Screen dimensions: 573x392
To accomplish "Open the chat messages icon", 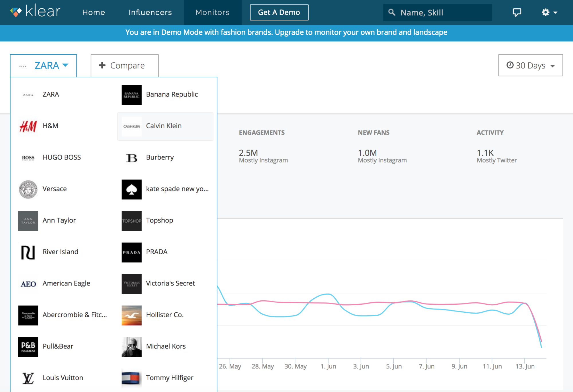I will 517,12.
